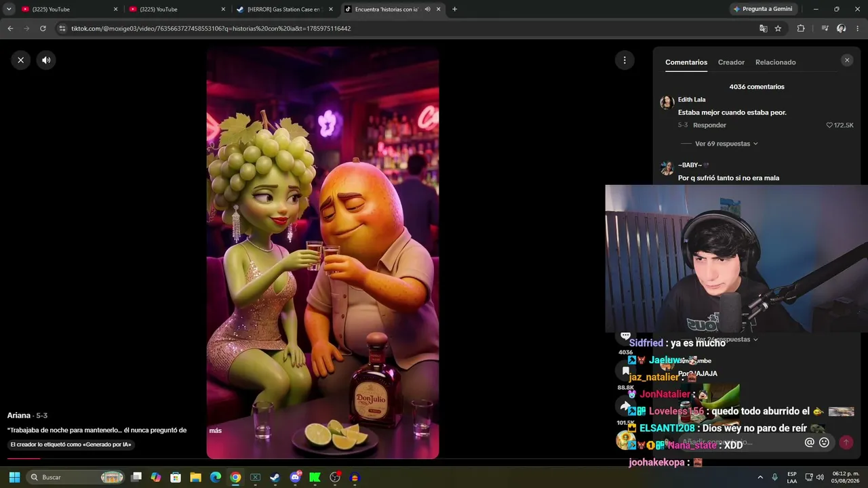Open the media controls button

point(825,28)
